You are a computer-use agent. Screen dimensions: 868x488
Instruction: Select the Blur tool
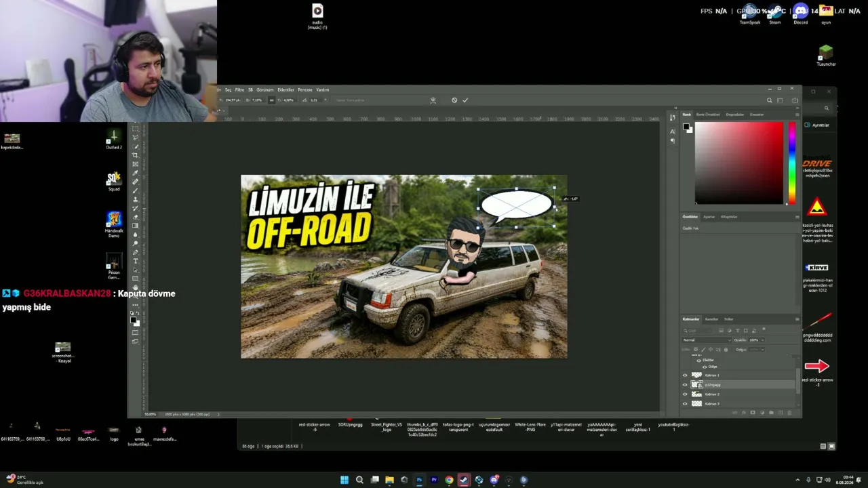[x=136, y=235]
